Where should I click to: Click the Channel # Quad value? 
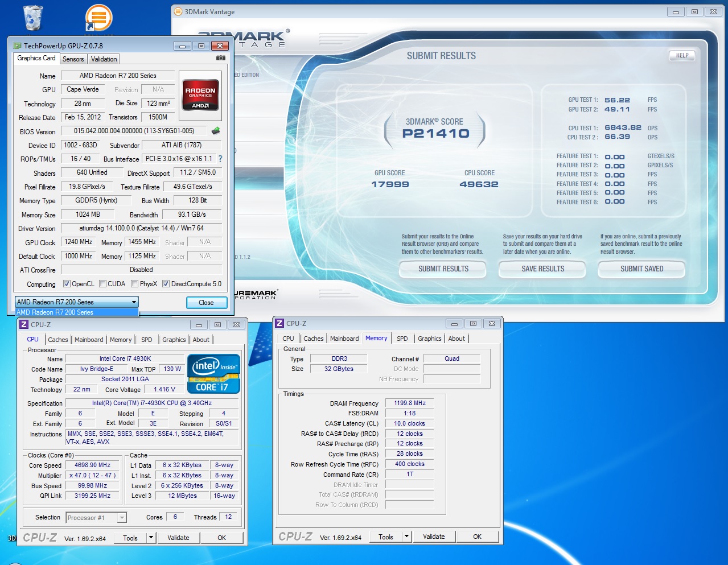[452, 359]
